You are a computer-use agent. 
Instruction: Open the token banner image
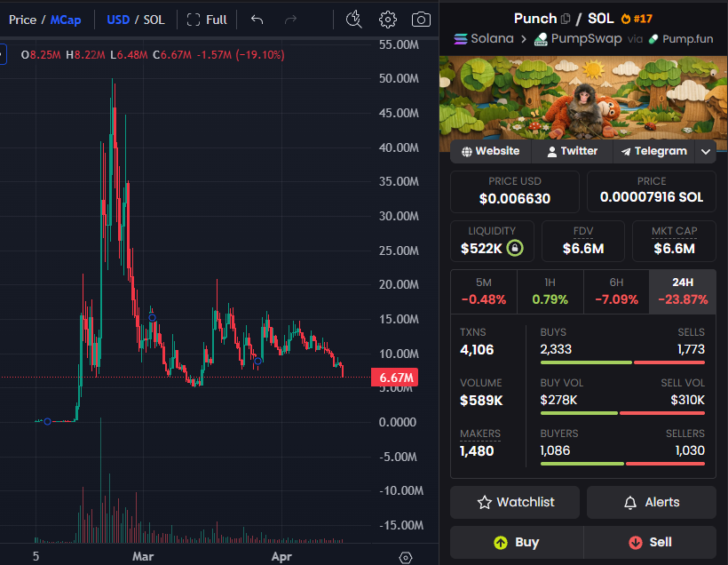(x=583, y=98)
